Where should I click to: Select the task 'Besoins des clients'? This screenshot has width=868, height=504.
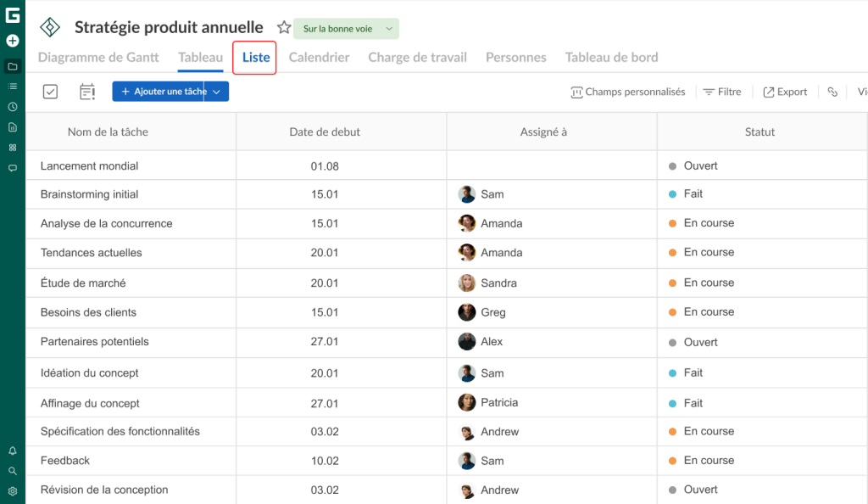coord(88,312)
